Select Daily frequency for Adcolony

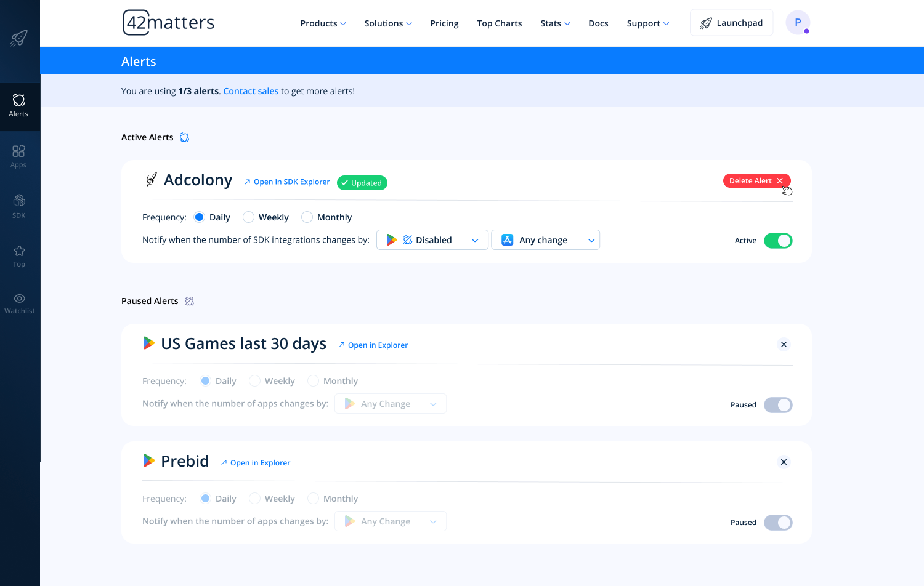(199, 217)
